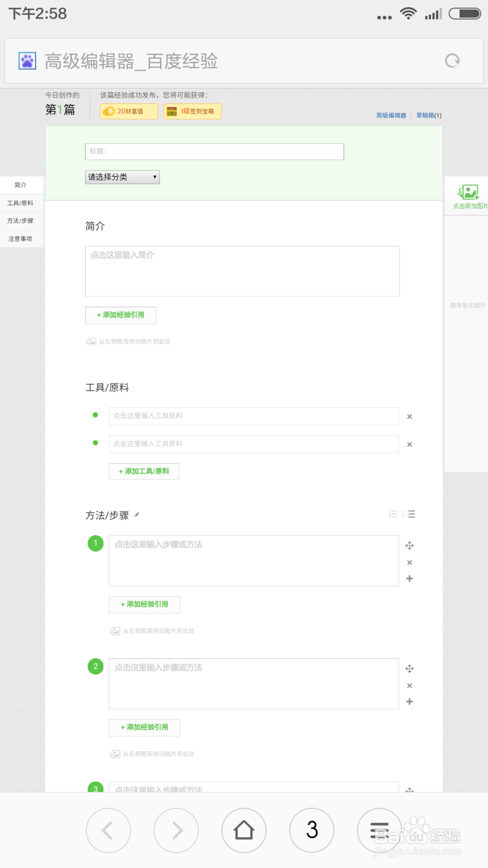Viewport: 488px width, 868px height.
Task: Click 添加经验引用 under step 1
Action: tap(144, 604)
